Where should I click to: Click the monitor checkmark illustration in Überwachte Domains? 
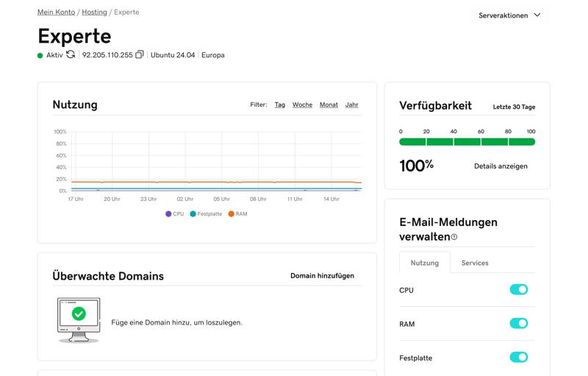click(x=79, y=319)
